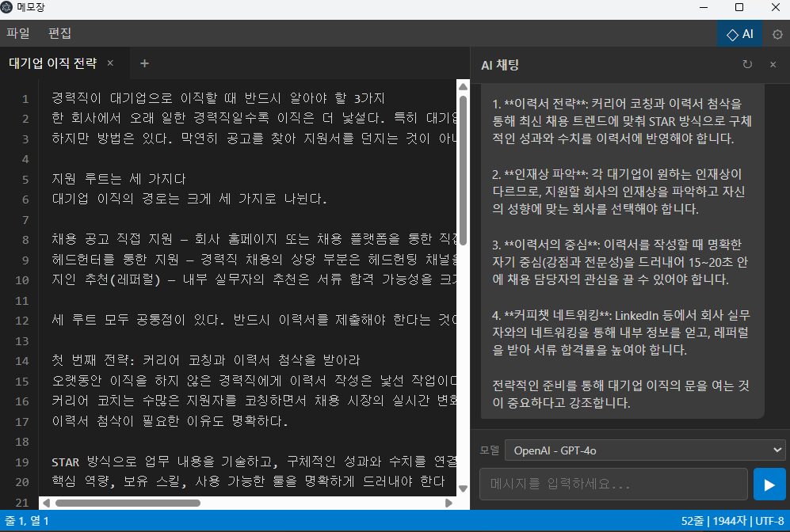The width and height of the screenshot is (790, 532).
Task: Click the 1944자 character count entry
Action: (x=729, y=521)
